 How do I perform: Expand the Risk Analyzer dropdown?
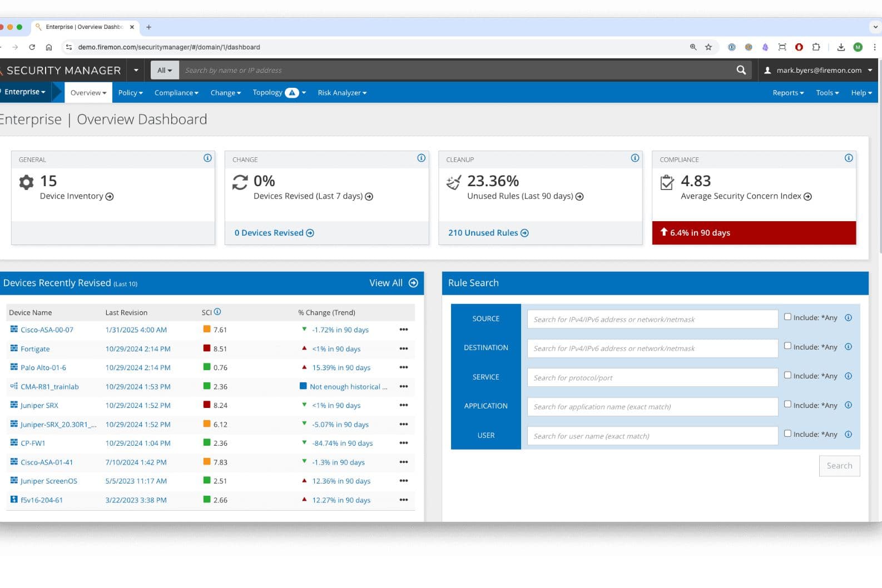coord(342,93)
